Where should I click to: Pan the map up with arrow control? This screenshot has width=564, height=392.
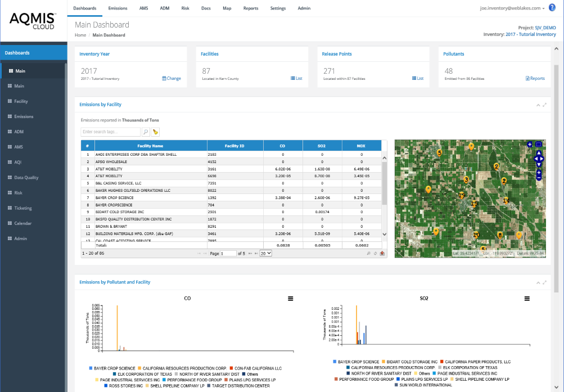539,152
